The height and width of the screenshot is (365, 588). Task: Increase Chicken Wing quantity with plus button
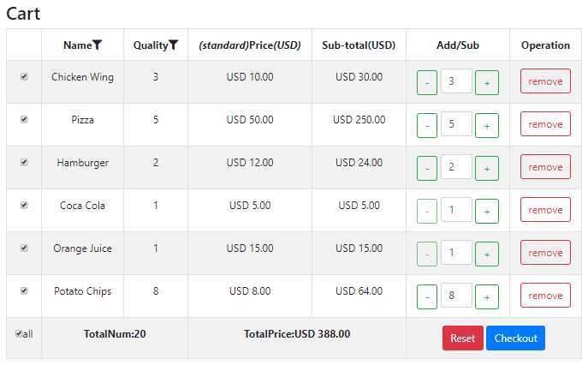tap(487, 82)
